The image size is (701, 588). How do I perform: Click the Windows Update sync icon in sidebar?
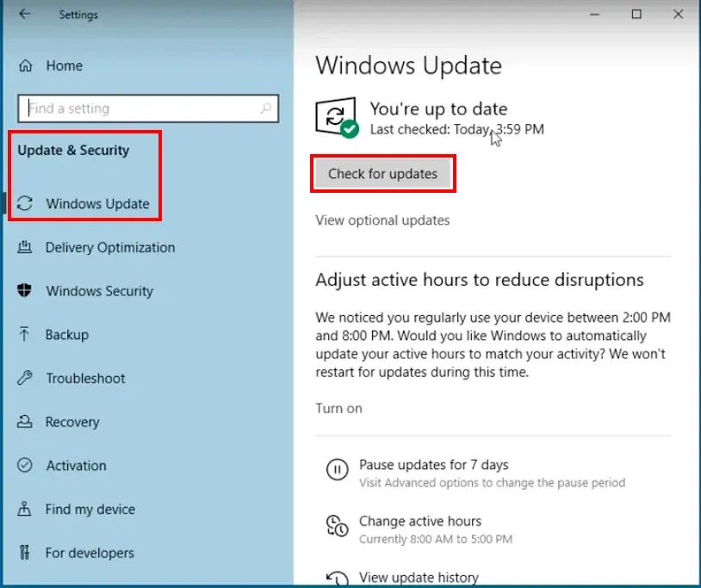click(25, 203)
